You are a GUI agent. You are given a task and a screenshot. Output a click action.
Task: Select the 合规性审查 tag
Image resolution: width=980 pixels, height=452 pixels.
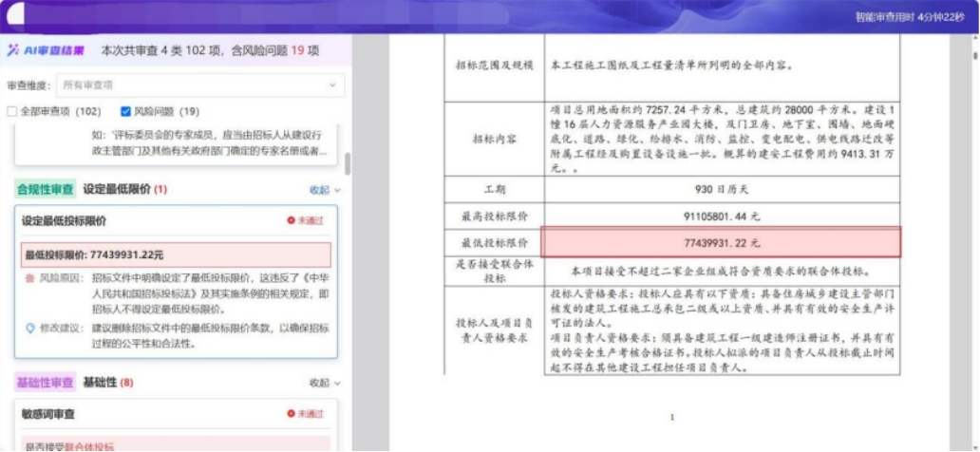[x=46, y=189]
